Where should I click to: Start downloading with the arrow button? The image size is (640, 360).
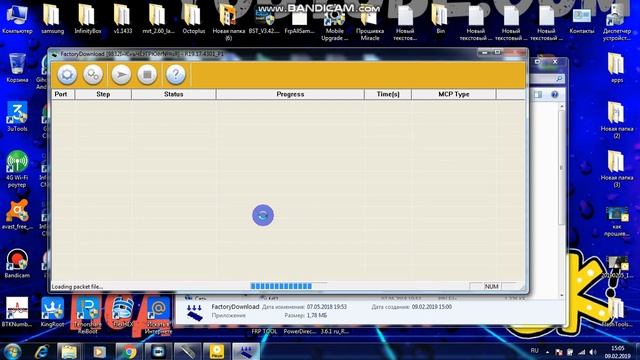(121, 75)
